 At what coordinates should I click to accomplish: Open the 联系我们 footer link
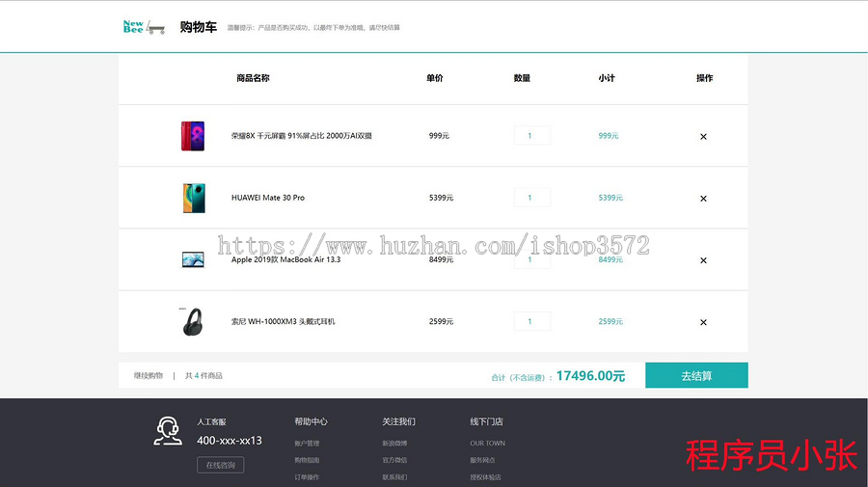point(394,477)
